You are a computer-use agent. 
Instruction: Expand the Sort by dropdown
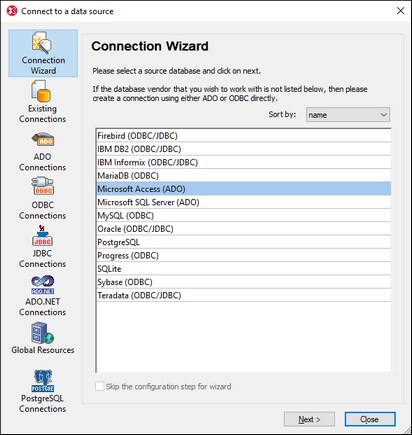tap(348, 115)
